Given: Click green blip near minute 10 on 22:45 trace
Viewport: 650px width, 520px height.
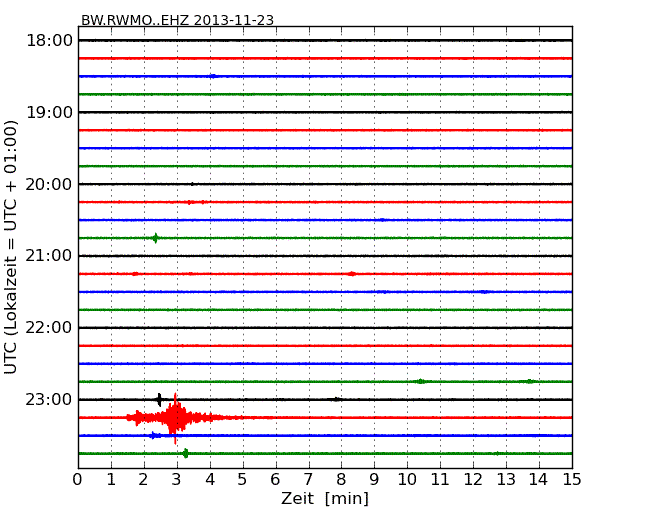Looking at the screenshot, I should [x=420, y=381].
